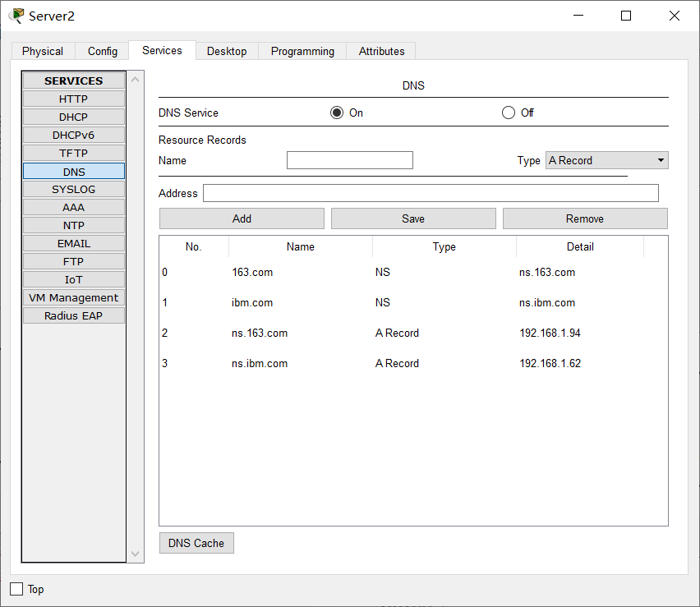Select the DNS service entry
Viewport: 700px width, 607px height.
click(74, 172)
